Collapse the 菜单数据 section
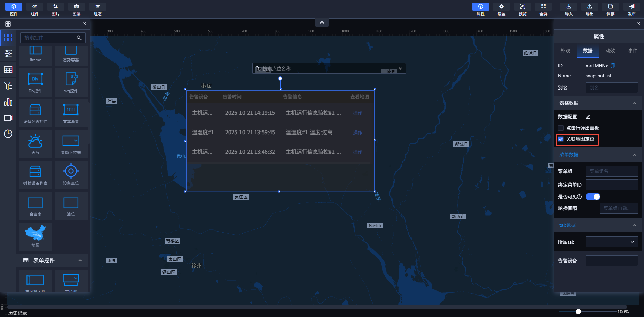 (x=635, y=155)
